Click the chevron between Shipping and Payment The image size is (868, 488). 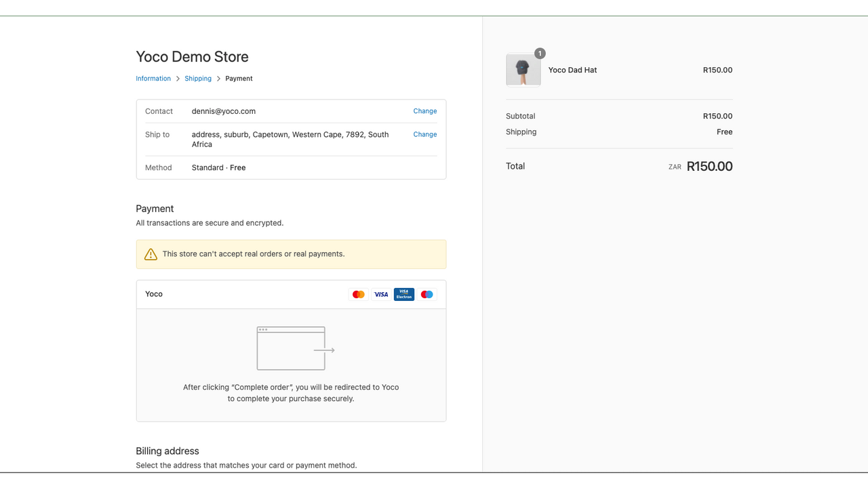(218, 79)
